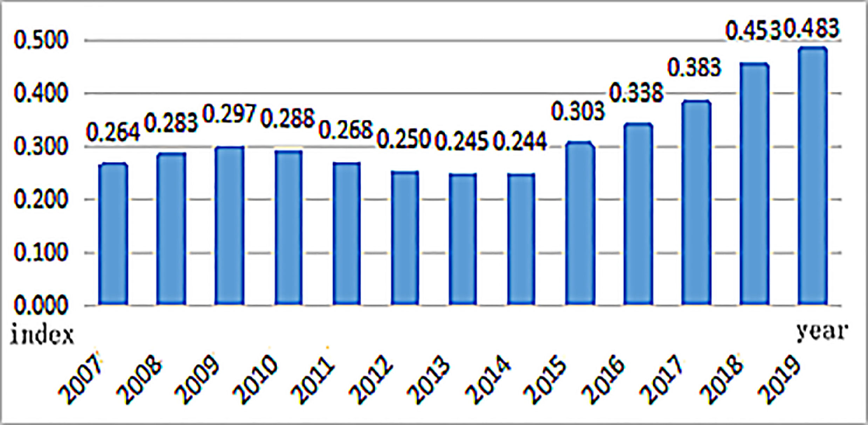Viewport: 868px width, 425px height.
Task: Click the 2009 x-axis label
Action: coord(197,379)
